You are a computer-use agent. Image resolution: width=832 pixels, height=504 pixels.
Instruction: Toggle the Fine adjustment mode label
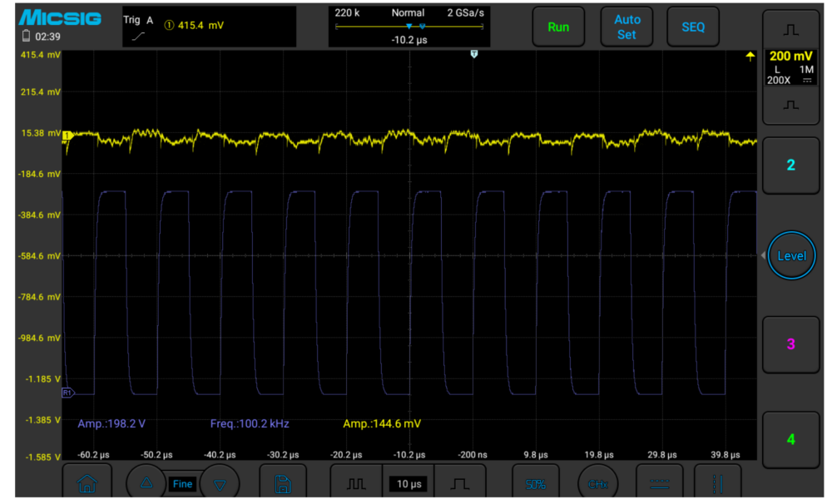182,483
